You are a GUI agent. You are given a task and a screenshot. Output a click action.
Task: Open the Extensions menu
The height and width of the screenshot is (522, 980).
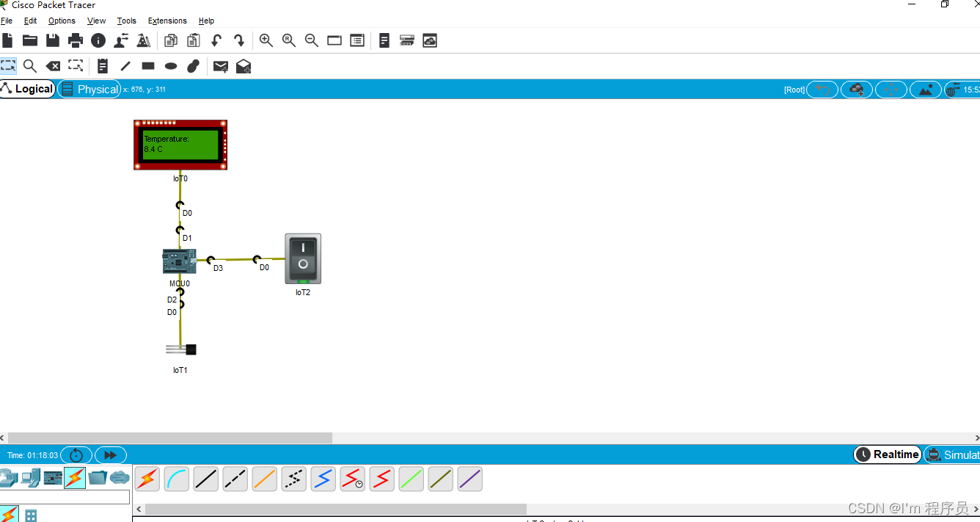coord(167,21)
